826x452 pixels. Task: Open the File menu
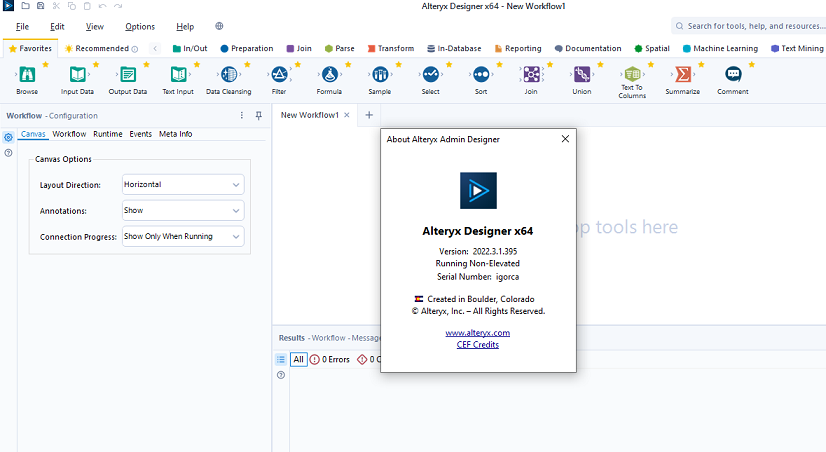coord(22,26)
